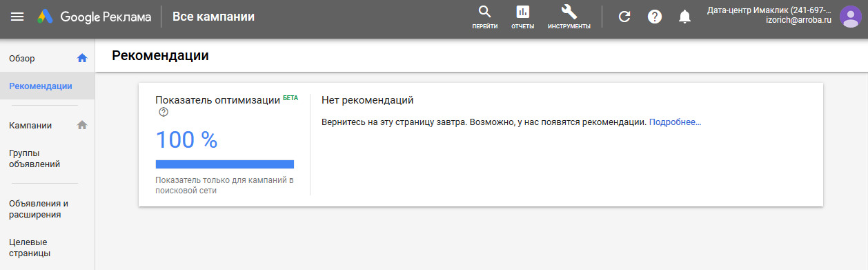Screen dimensions: 868x270
Task: Open the Отчеты reports menu
Action: [x=523, y=17]
